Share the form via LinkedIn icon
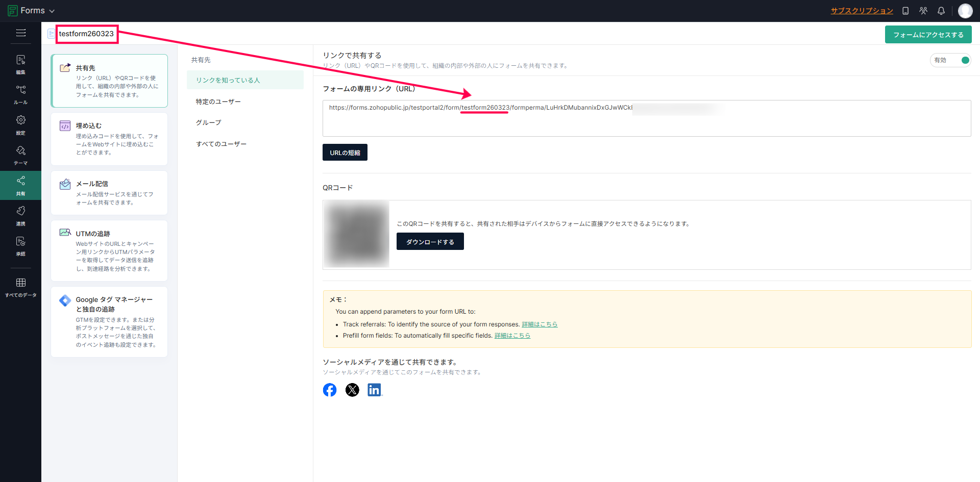 [x=374, y=390]
